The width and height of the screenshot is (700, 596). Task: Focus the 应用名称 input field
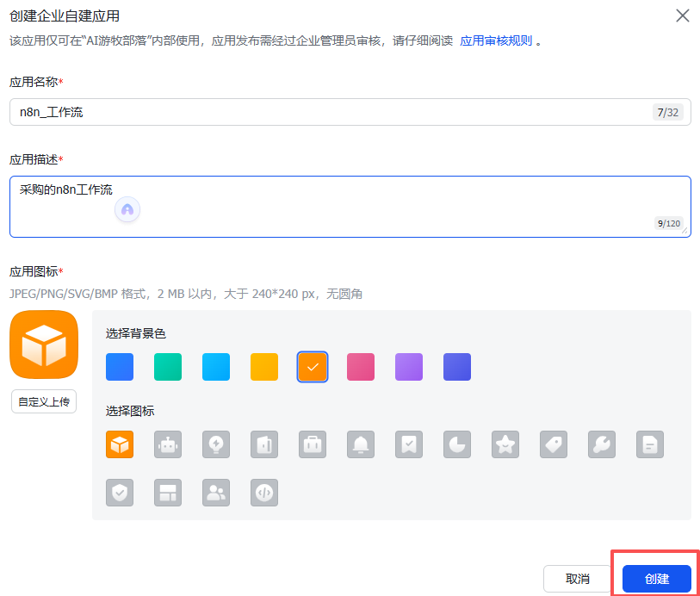[350, 112]
